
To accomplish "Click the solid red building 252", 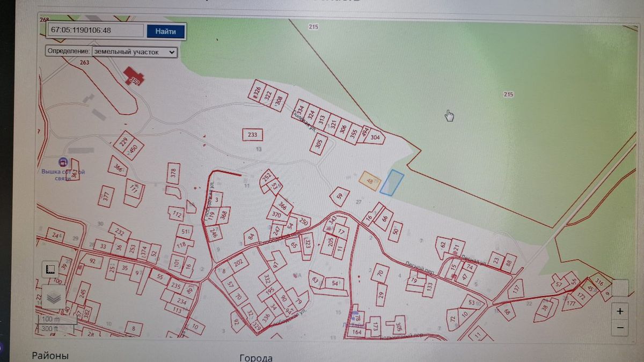I will click(x=133, y=76).
